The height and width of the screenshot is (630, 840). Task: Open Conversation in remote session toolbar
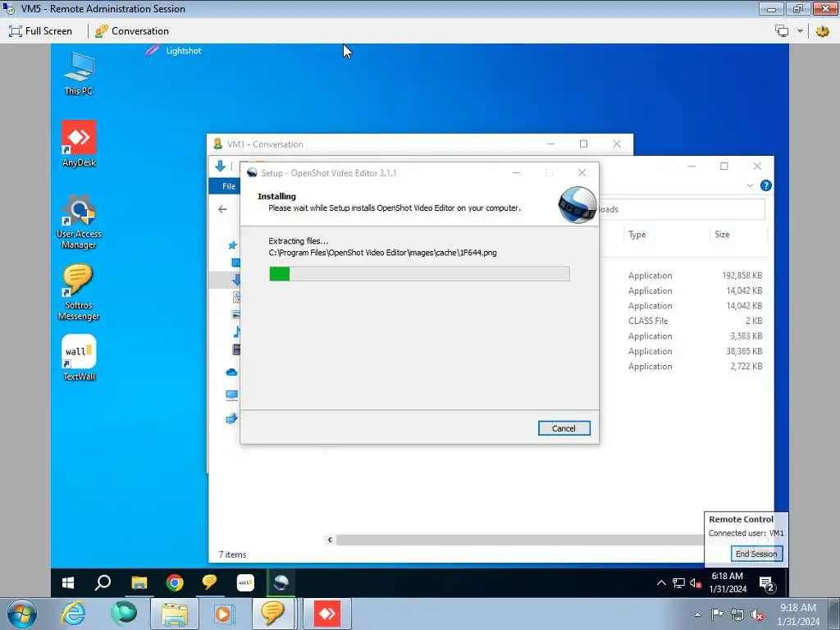pos(132,31)
